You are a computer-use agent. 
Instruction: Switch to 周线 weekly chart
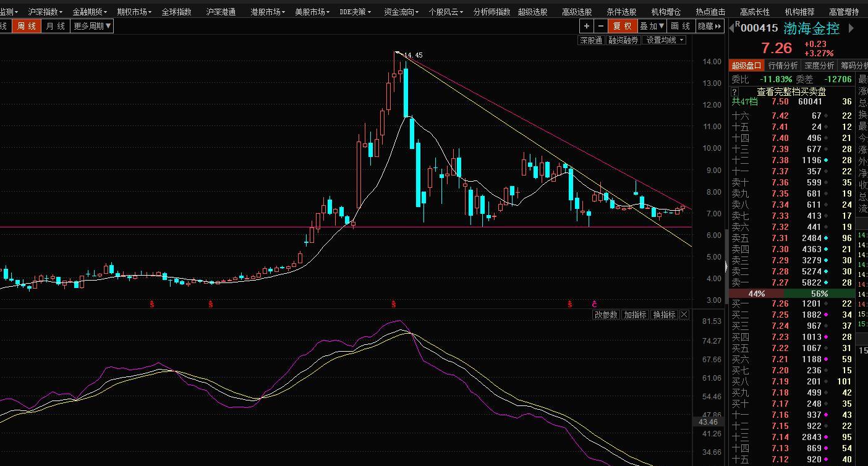[27, 26]
